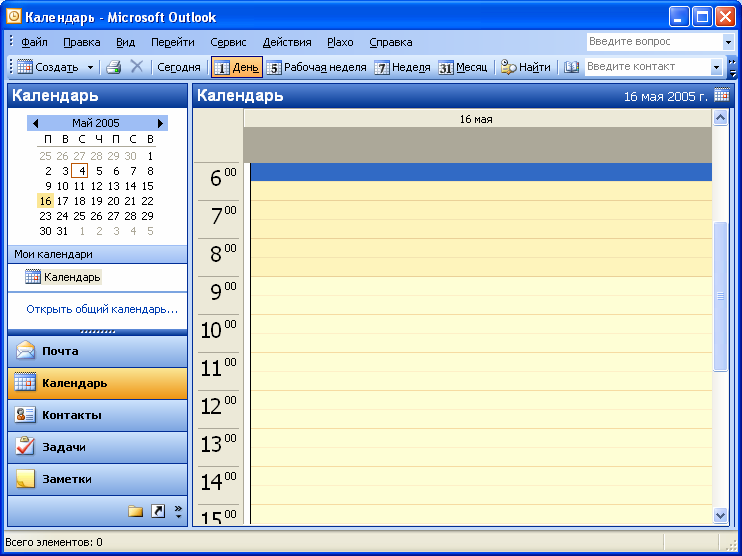Screen dimensions: 742x556
Task: Switch to День day view
Action: click(x=237, y=67)
